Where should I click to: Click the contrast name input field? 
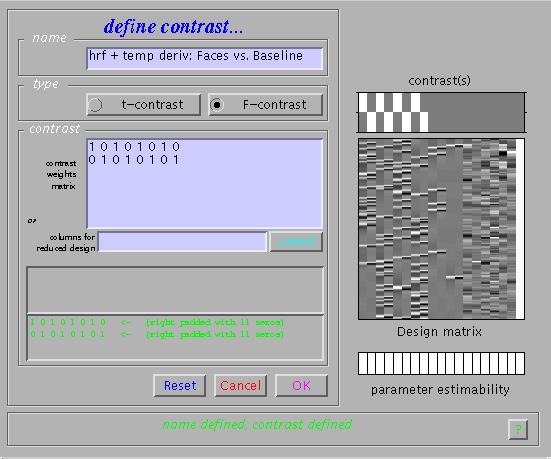click(204, 59)
